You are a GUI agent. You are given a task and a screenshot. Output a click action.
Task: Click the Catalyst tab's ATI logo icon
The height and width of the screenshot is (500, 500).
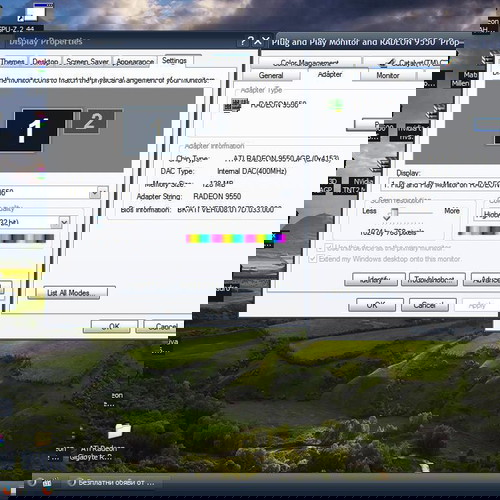387,63
